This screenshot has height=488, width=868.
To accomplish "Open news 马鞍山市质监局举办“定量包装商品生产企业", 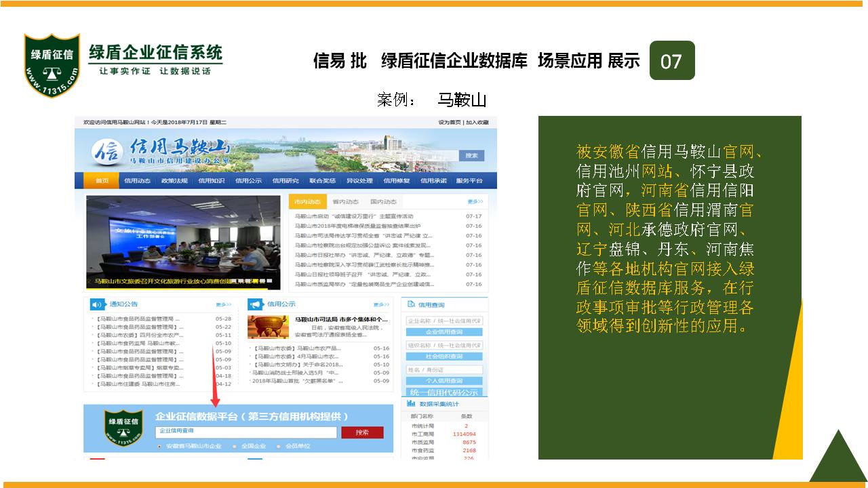I will tap(363, 284).
